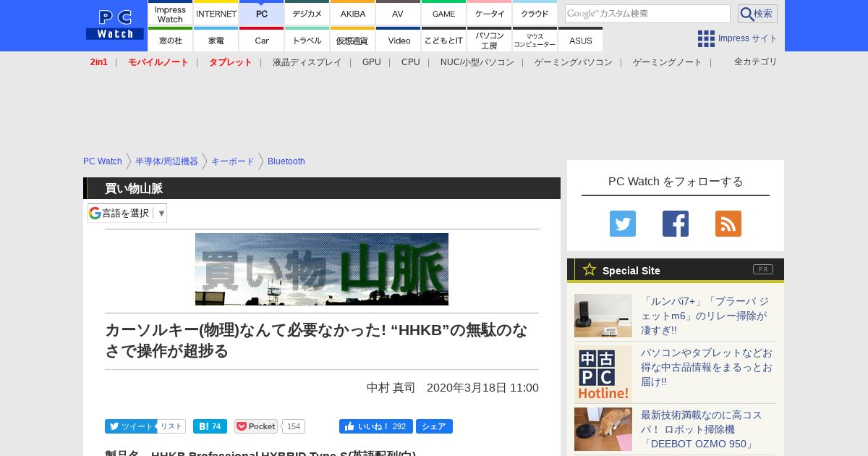This screenshot has height=456, width=868.
Task: Open the 窓の杜 tab
Action: point(170,40)
